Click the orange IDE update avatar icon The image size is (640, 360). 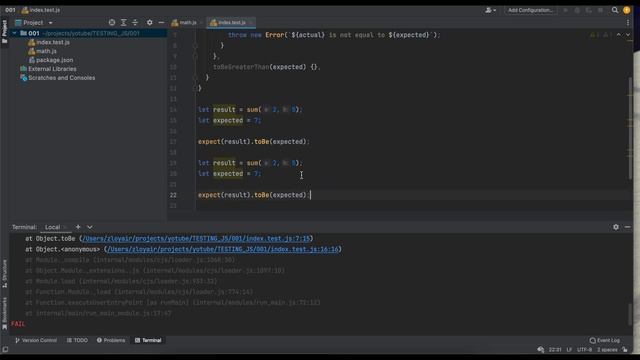(627, 10)
